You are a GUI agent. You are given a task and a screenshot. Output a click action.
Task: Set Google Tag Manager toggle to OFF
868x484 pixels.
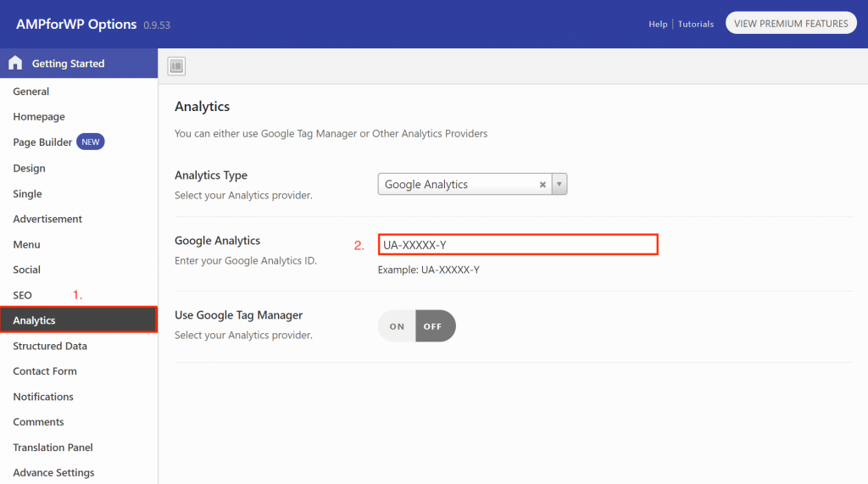pyautogui.click(x=435, y=326)
